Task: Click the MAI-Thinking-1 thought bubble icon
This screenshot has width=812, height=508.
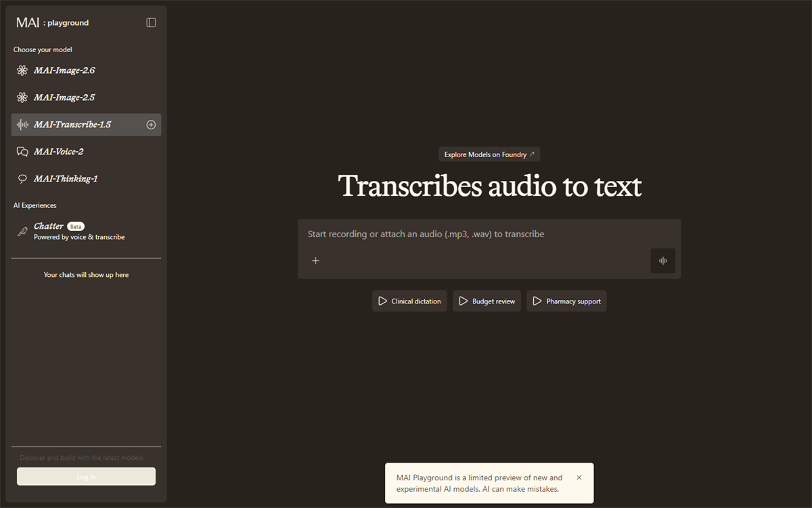Action: 22,179
